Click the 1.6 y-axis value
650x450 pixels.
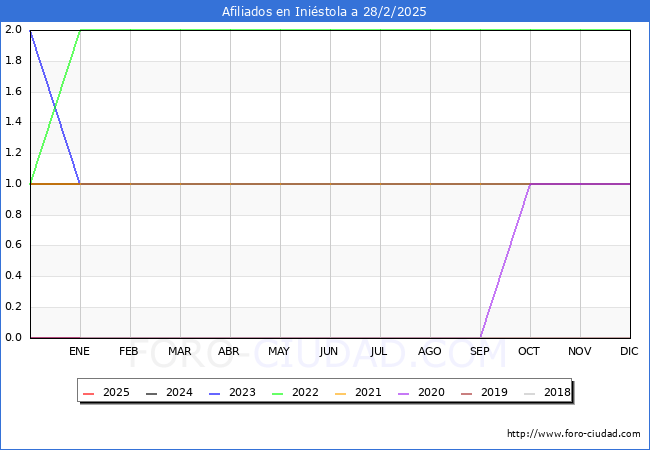click(x=13, y=91)
